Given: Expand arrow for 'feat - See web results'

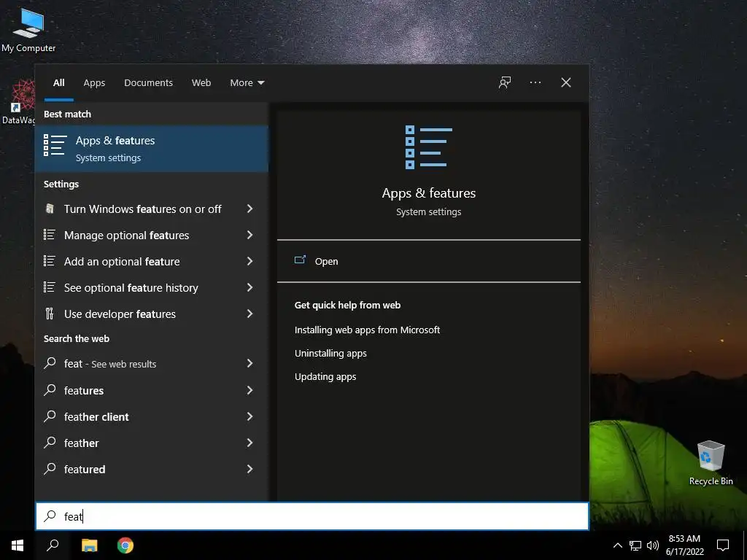Looking at the screenshot, I should pyautogui.click(x=249, y=363).
